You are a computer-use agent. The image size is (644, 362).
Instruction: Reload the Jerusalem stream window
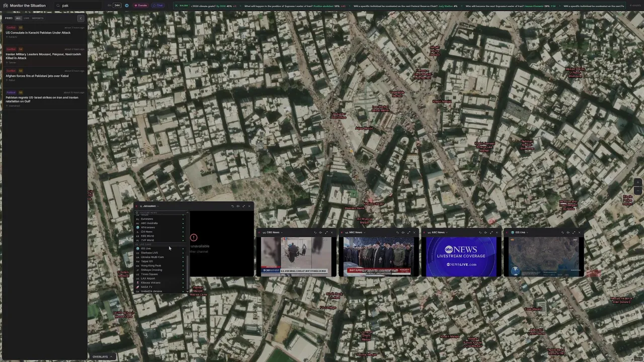point(232,206)
